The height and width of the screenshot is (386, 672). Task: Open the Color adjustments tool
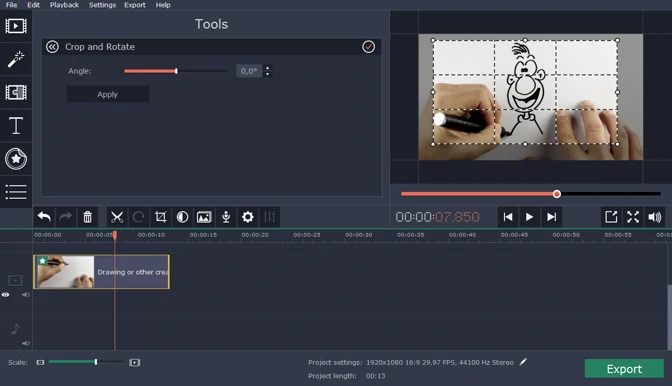(x=182, y=217)
